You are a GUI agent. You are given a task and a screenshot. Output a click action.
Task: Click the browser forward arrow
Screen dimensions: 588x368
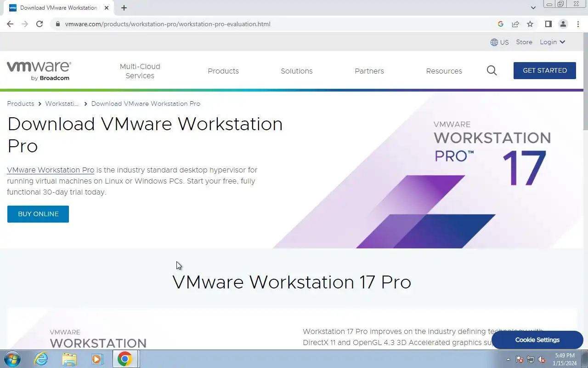click(25, 24)
